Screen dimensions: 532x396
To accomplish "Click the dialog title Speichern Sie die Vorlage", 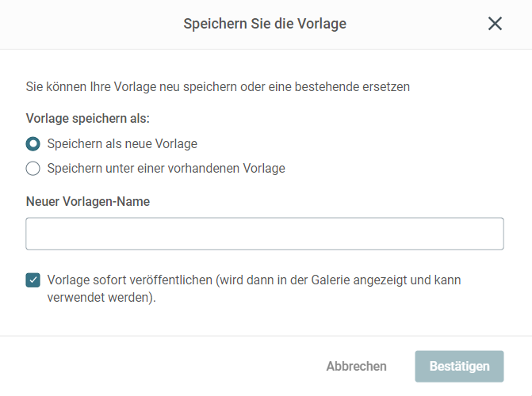I will (265, 24).
